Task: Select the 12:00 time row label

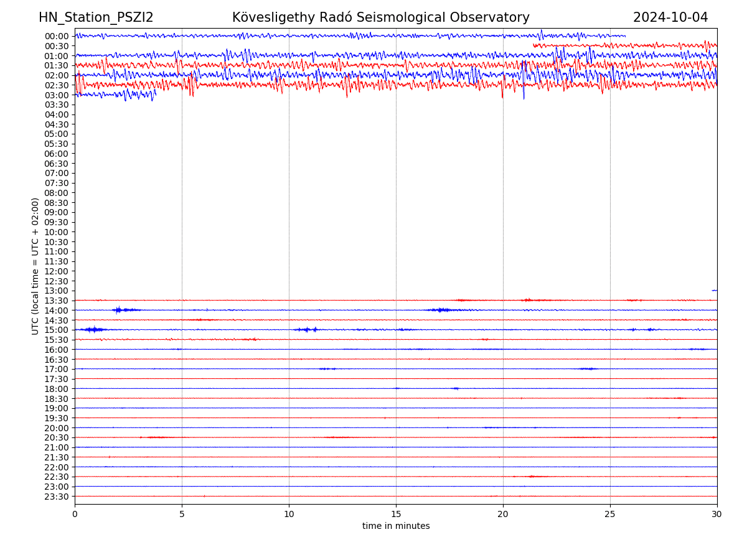Action: (x=57, y=271)
